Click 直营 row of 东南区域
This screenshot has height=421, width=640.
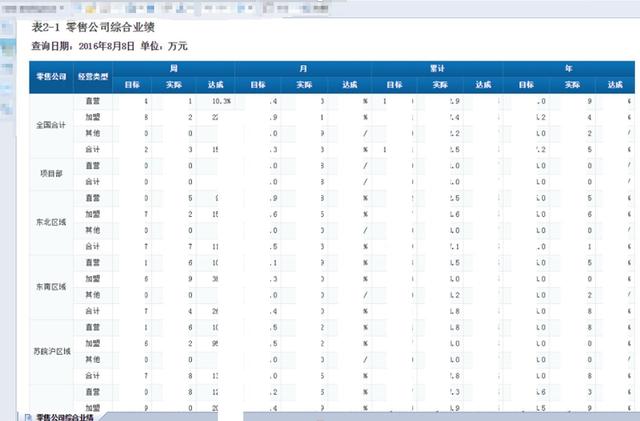(x=93, y=263)
